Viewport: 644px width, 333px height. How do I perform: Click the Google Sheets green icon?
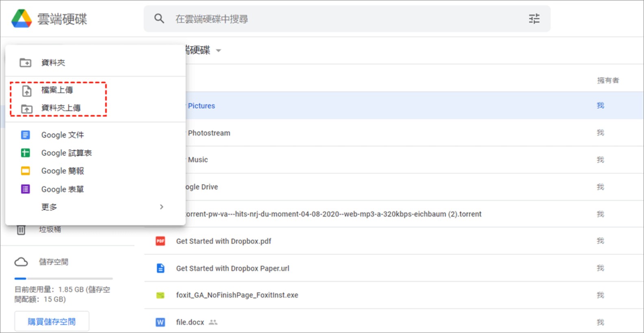25,153
